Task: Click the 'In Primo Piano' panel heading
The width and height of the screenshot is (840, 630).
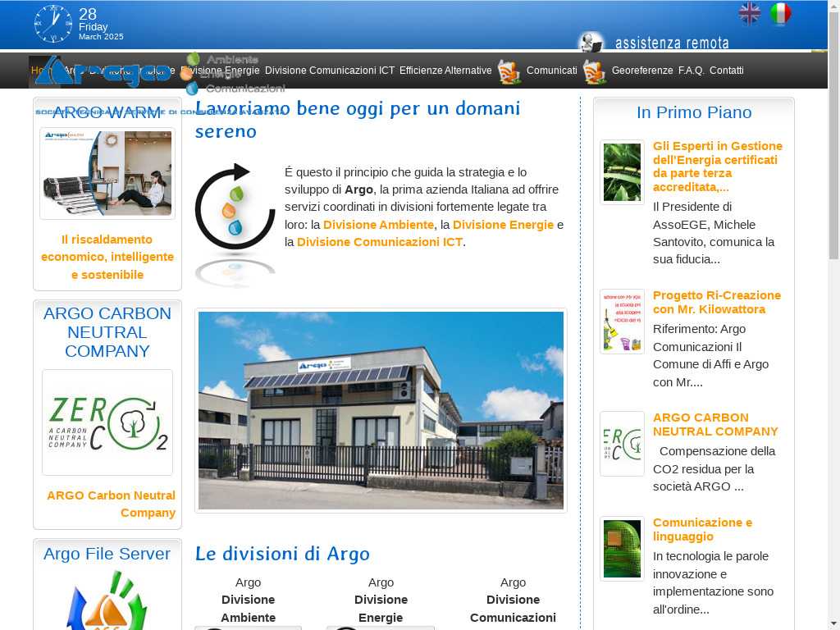Action: tap(694, 112)
